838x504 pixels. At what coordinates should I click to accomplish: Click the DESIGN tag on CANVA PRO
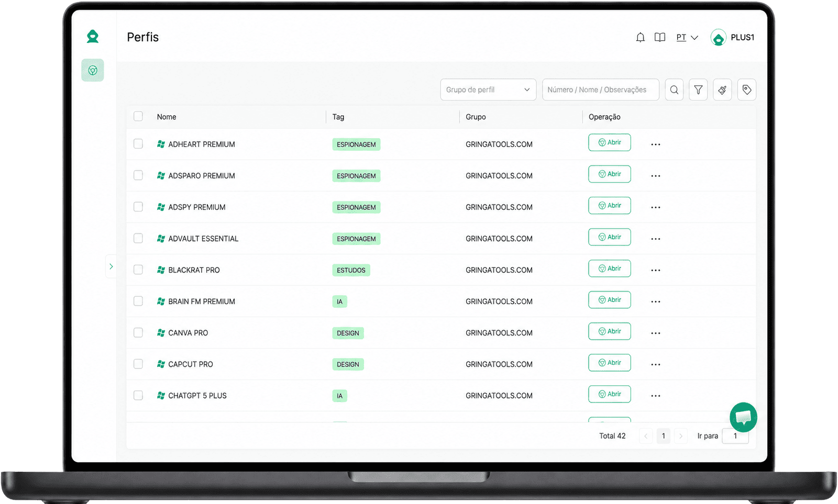tap(348, 333)
